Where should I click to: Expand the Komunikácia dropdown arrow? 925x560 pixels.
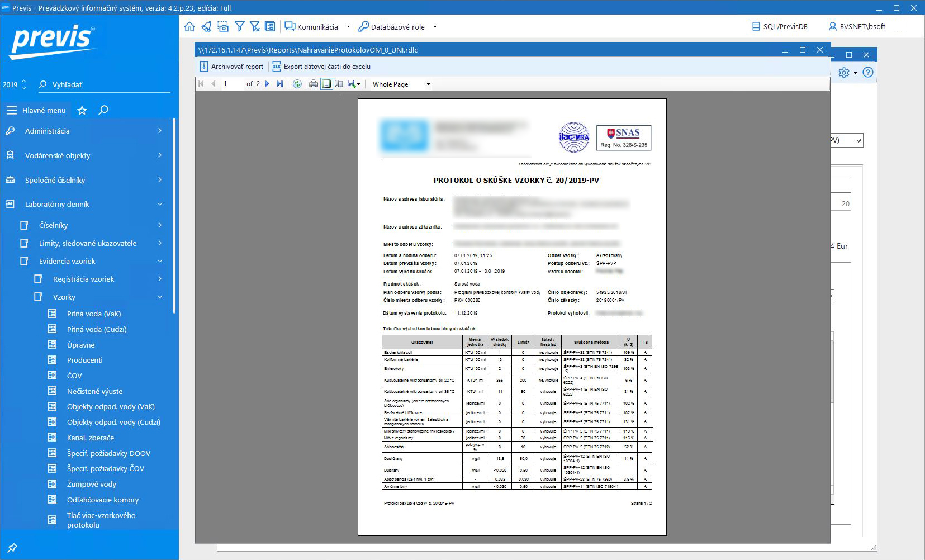[x=348, y=27]
